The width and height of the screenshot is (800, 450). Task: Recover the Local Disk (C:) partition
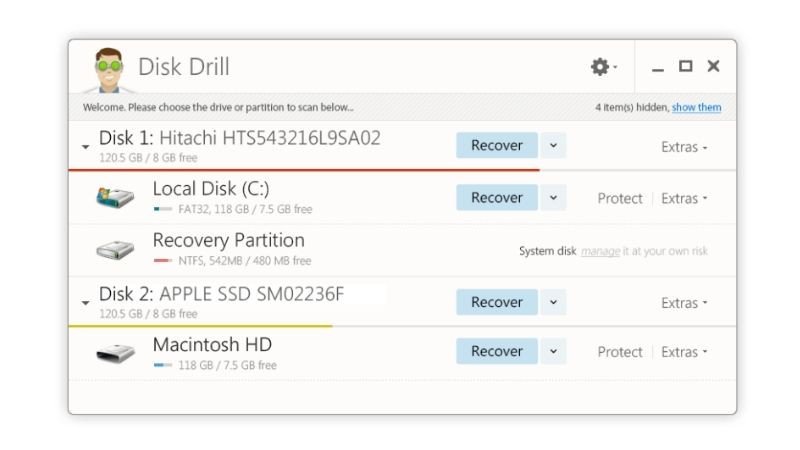pyautogui.click(x=497, y=197)
